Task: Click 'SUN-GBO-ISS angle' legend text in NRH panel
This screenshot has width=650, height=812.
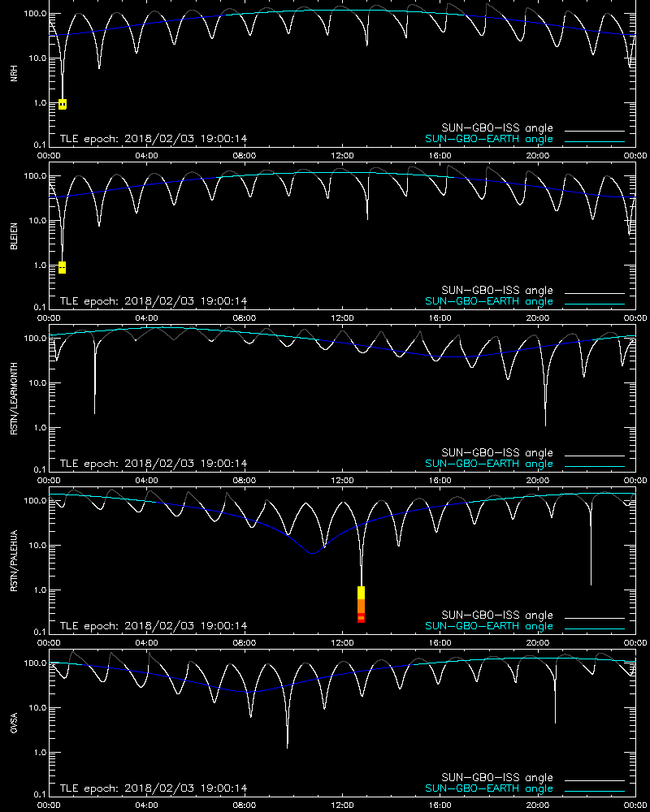Action: coord(497,128)
